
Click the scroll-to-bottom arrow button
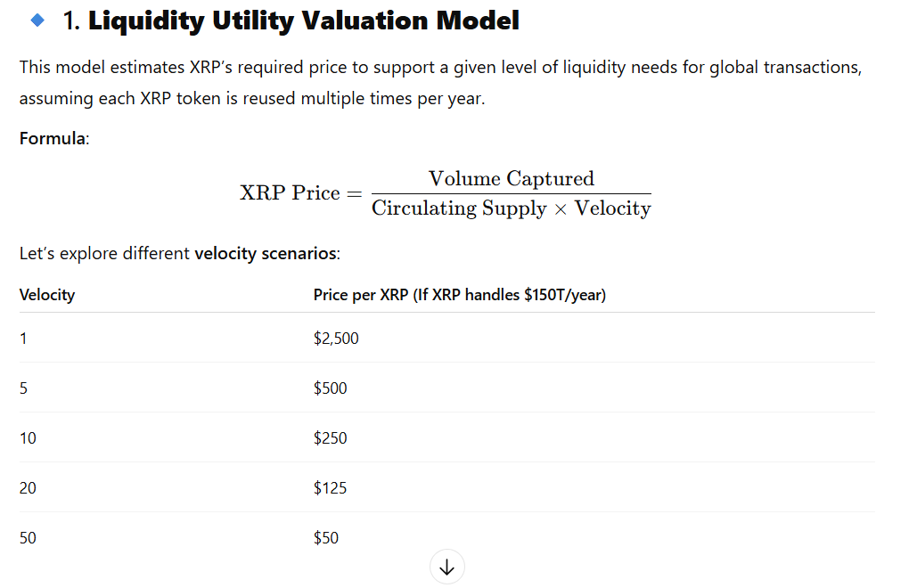[447, 567]
